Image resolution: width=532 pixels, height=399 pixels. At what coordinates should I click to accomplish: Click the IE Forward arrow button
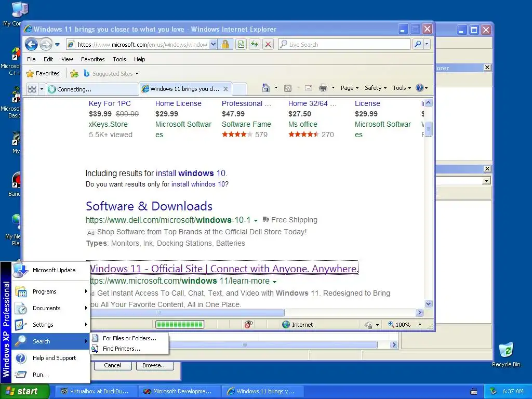tap(46, 45)
